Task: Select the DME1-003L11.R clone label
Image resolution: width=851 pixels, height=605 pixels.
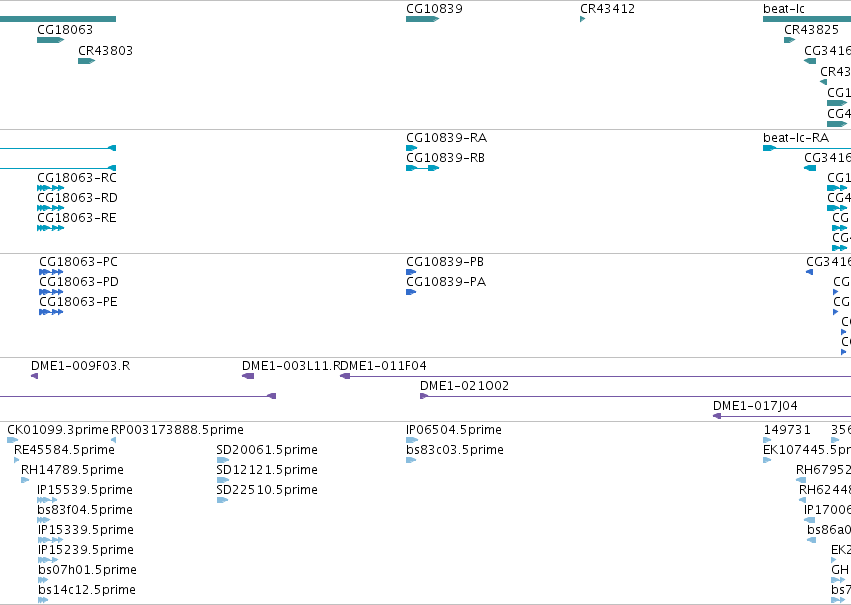Action: [x=291, y=366]
